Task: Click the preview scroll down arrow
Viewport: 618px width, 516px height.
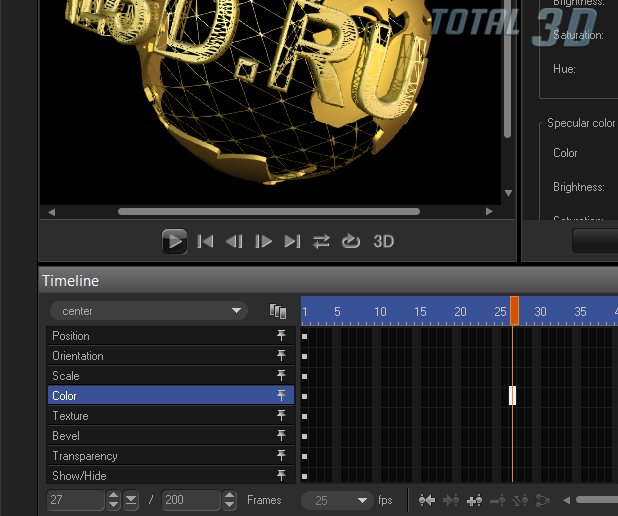Action: (x=508, y=193)
